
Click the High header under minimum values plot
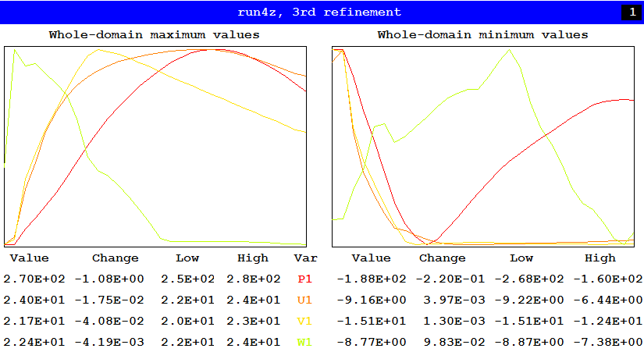(x=600, y=258)
